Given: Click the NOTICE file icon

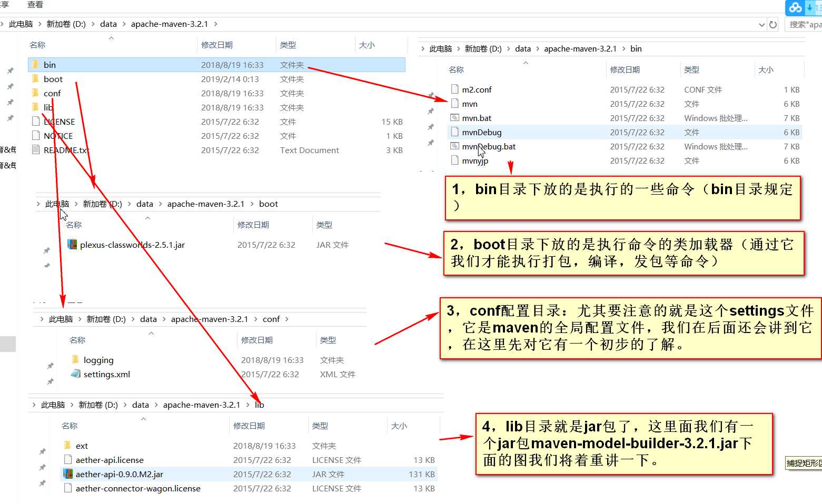Looking at the screenshot, I should click(x=36, y=135).
